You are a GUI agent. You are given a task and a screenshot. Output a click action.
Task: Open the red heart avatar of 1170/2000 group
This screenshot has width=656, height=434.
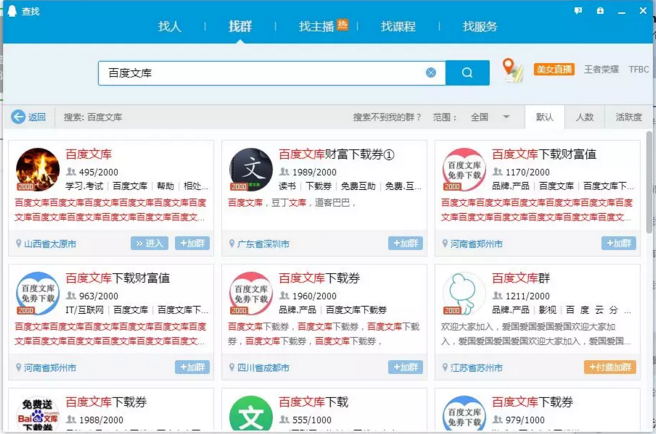464,169
